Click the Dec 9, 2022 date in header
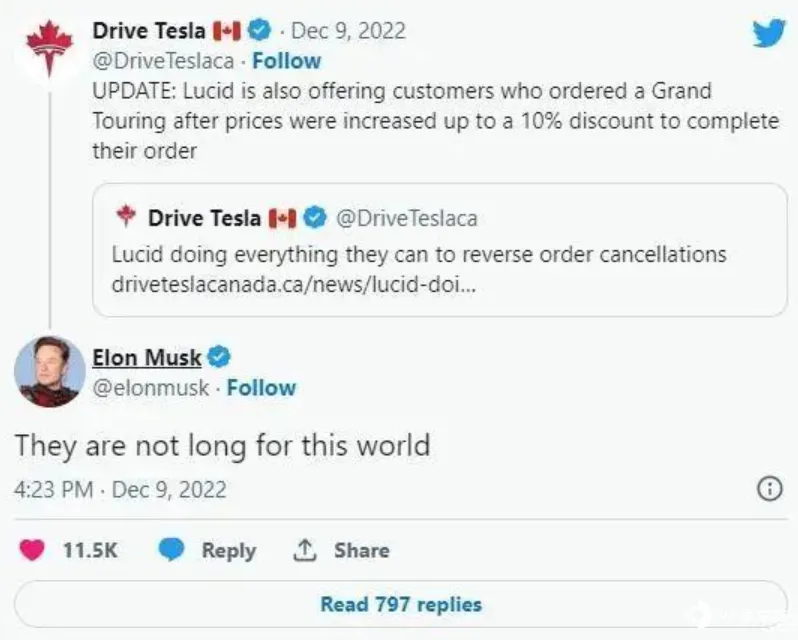This screenshot has width=798, height=640. click(348, 31)
